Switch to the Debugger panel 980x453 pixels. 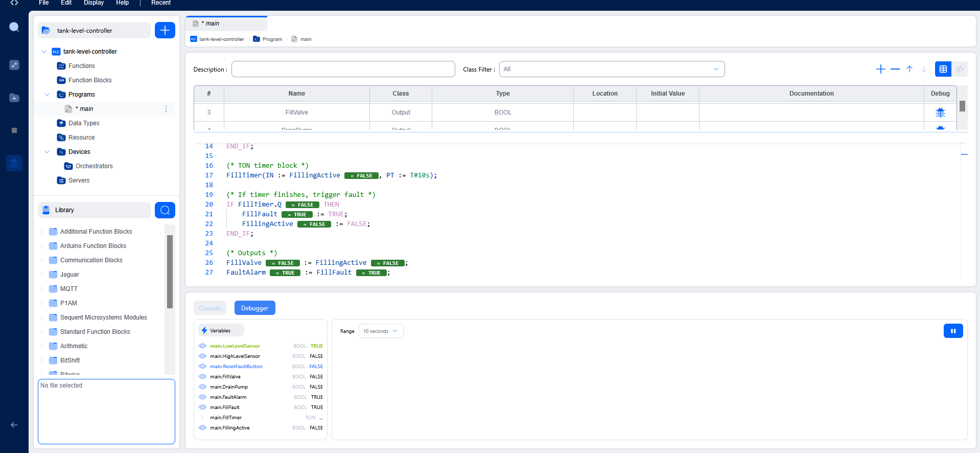tap(255, 308)
